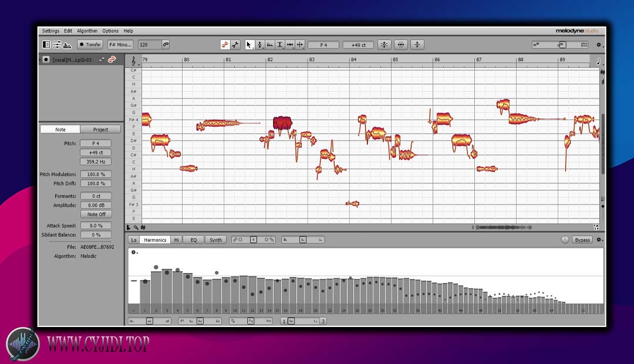Click the waveform icon below the note editor
The height and width of the screenshot is (364, 634).
click(x=143, y=228)
